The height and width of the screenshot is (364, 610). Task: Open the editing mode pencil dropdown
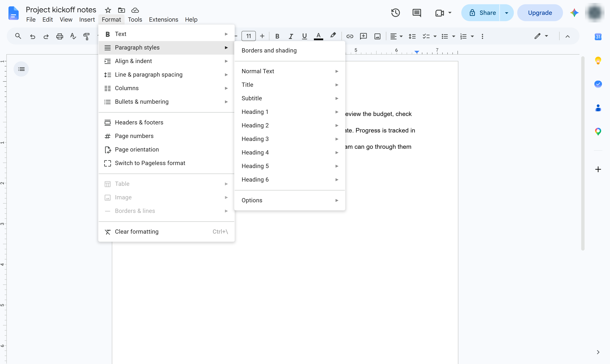(x=541, y=36)
